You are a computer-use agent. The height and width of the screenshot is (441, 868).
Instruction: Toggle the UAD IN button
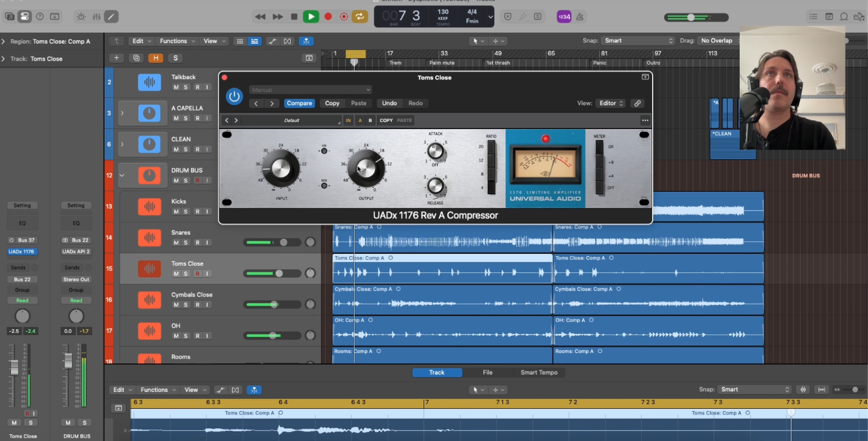click(x=348, y=120)
